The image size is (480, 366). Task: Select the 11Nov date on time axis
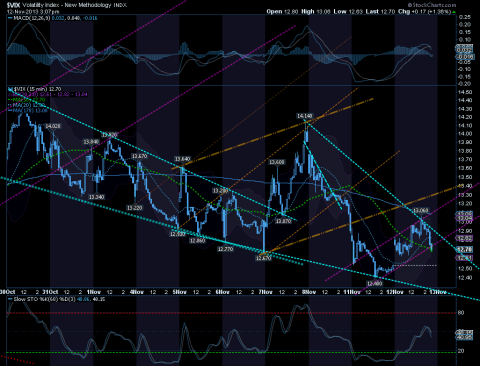352,292
